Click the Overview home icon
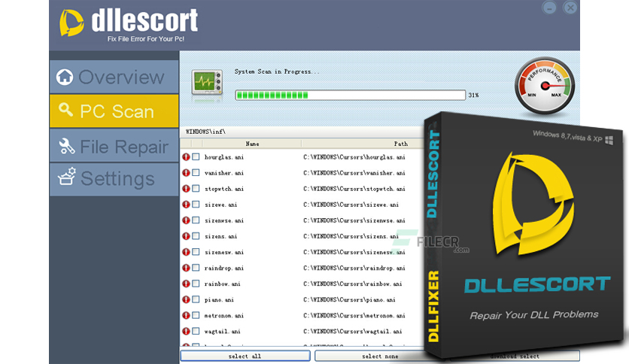Viewport: 629px width, 364px height. [x=65, y=77]
